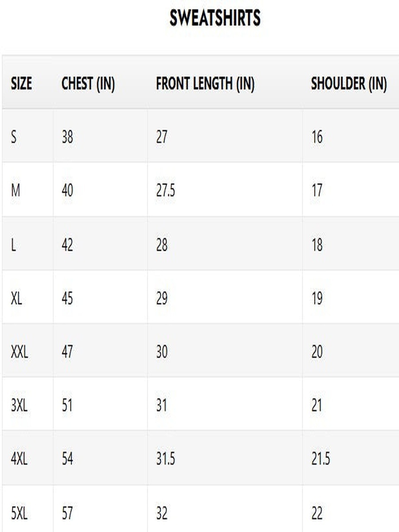This screenshot has width=399, height=532.
Task: Select the 4XL size cell
Action: tap(19, 459)
